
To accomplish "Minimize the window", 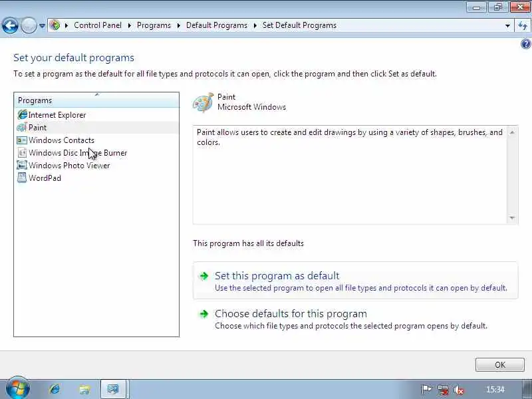I will (x=476, y=7).
